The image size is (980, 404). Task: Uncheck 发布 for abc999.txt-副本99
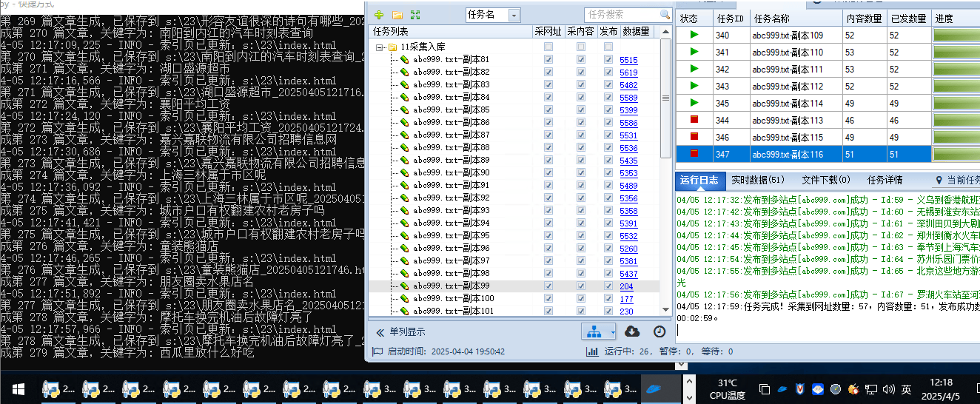pos(608,286)
